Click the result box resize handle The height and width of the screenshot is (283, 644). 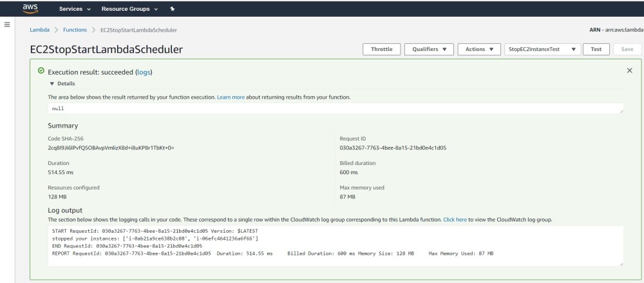621,111
